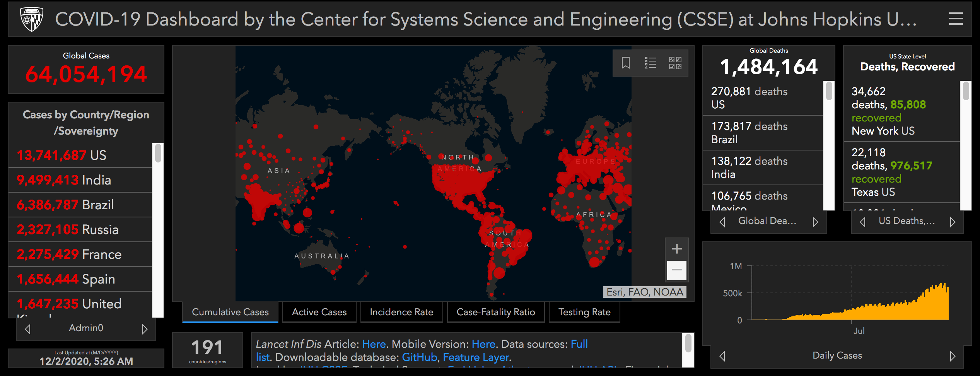Click the Johns Hopkins shield logo
Image resolution: width=980 pixels, height=376 pixels.
pos(31,19)
